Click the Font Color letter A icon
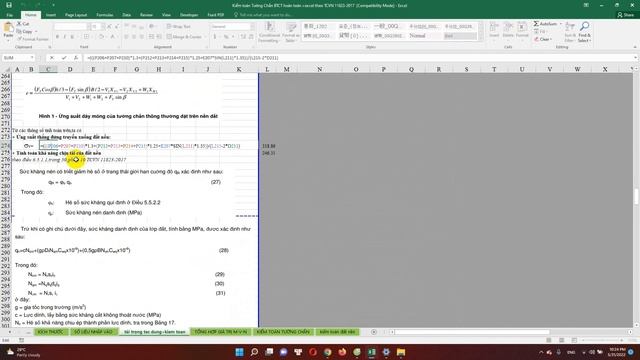640x360 pixels. 113,37
